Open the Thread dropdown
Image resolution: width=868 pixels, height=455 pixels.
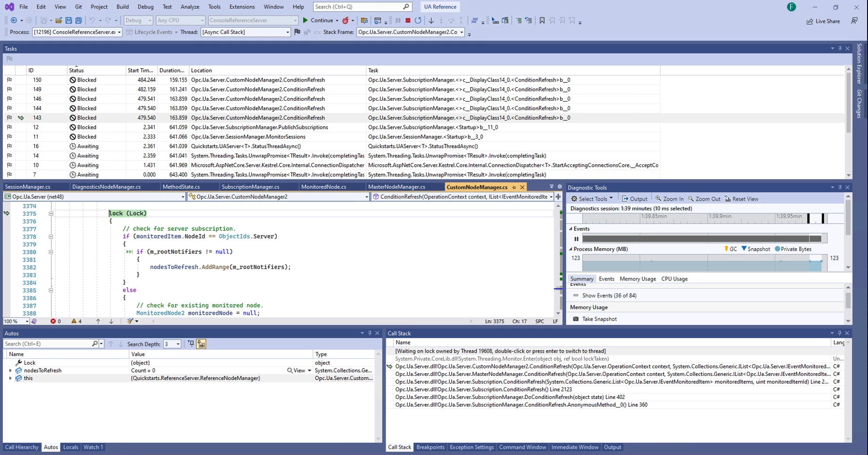point(287,32)
